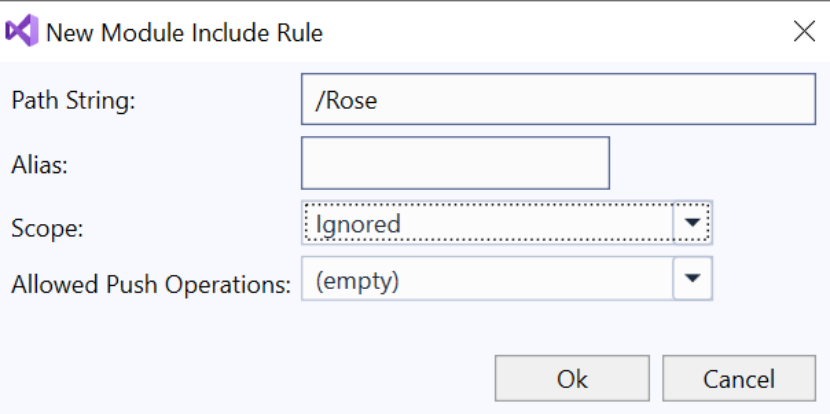
Task: Click the New Module Include Rule title text
Action: tap(184, 33)
